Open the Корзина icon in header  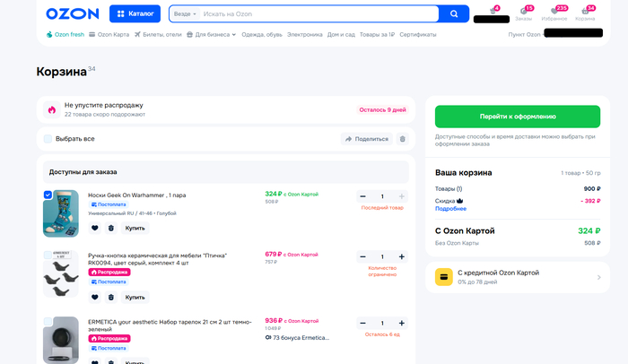pyautogui.click(x=585, y=13)
